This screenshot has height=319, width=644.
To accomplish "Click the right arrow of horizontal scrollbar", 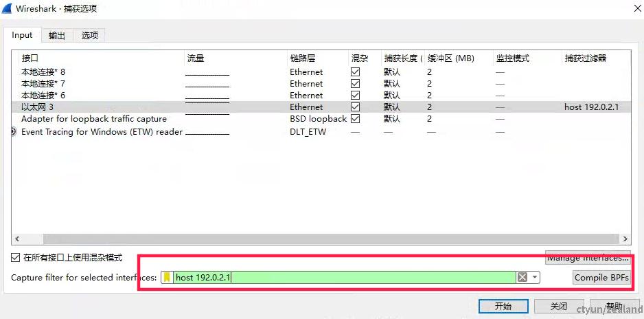I will point(625,239).
